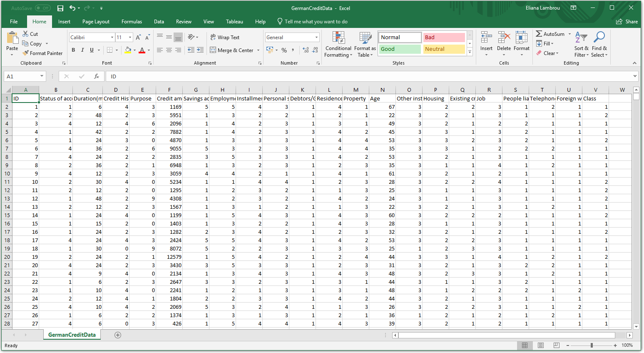The width and height of the screenshot is (644, 353).
Task: Switch to Normal view in the status bar
Action: coord(525,345)
